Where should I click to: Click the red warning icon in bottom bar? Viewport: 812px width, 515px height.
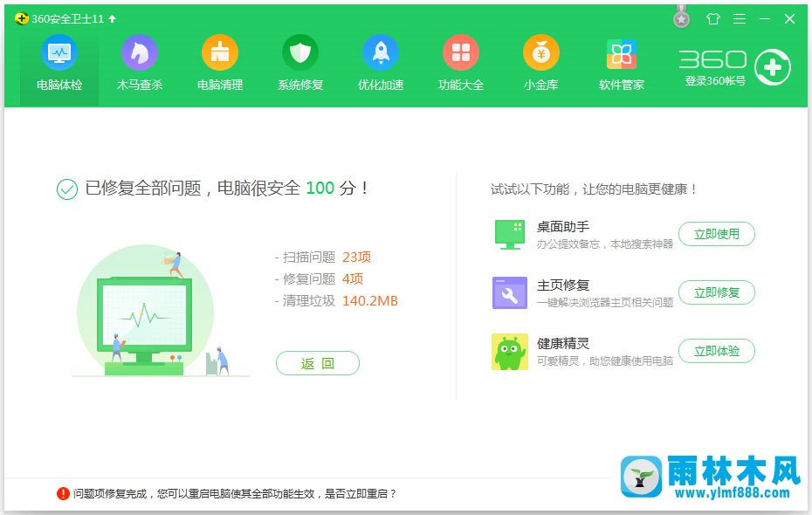[63, 493]
